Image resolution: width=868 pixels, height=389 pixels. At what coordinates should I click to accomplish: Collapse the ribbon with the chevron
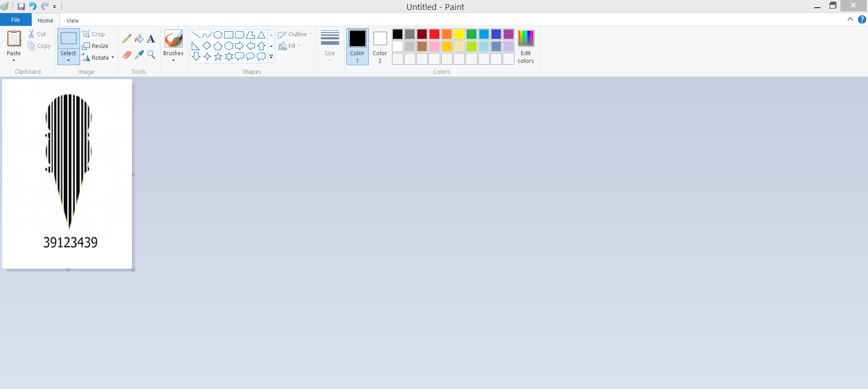pyautogui.click(x=850, y=19)
